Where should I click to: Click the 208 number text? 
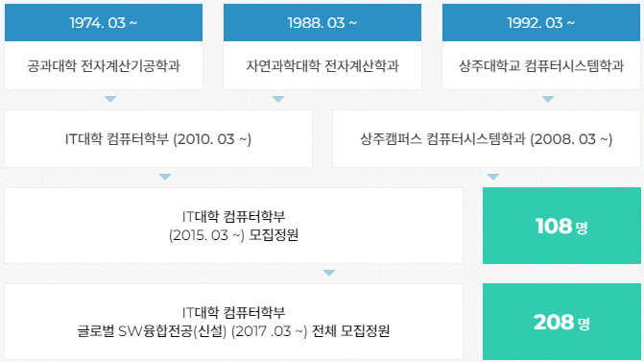(x=554, y=322)
